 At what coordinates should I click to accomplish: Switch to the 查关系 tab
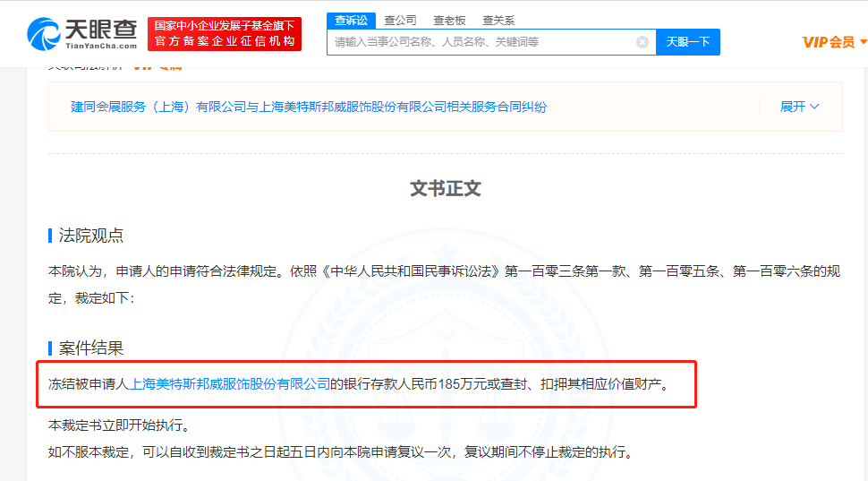[x=498, y=21]
